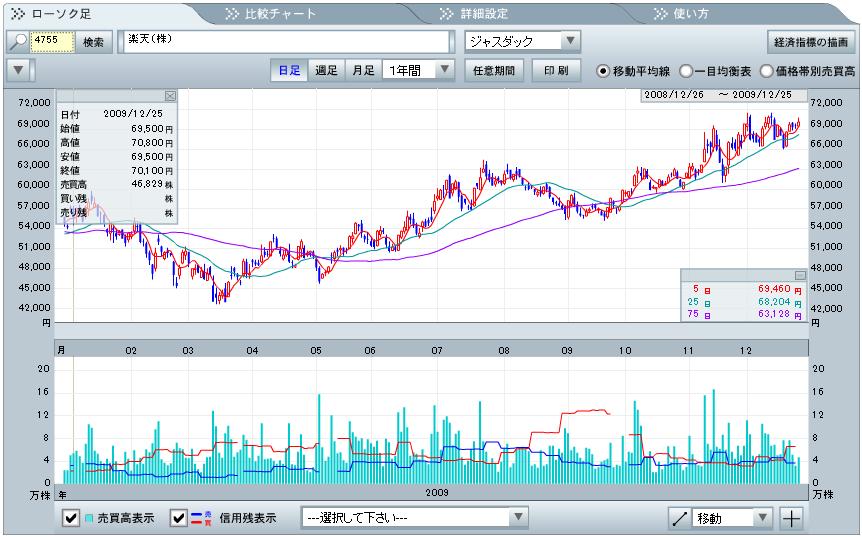Switch to the 比較チャート tab

coord(280,14)
